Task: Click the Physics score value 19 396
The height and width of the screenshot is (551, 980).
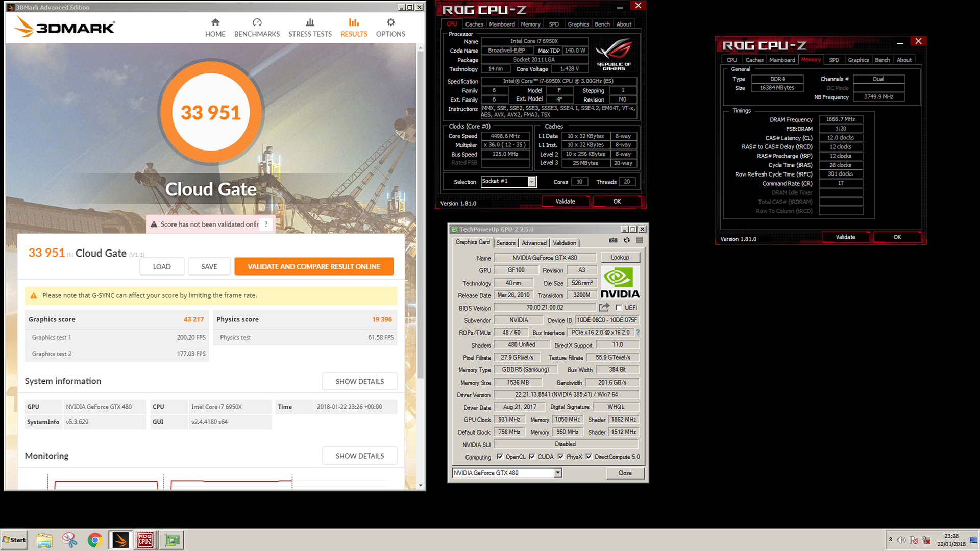Action: (382, 319)
